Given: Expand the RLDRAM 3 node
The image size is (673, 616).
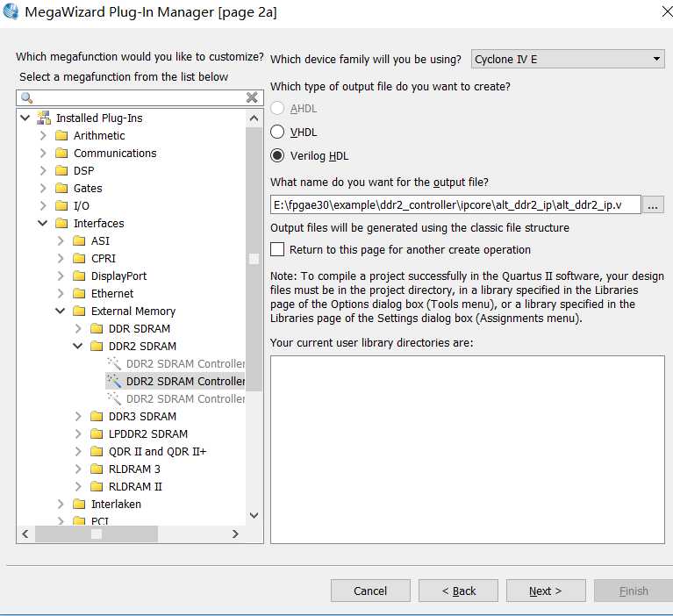Looking at the screenshot, I should [78, 469].
